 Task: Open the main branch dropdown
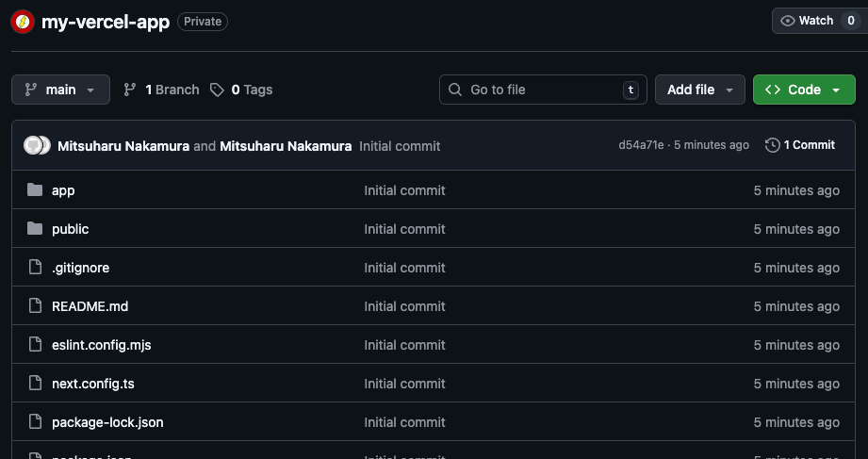[60, 90]
